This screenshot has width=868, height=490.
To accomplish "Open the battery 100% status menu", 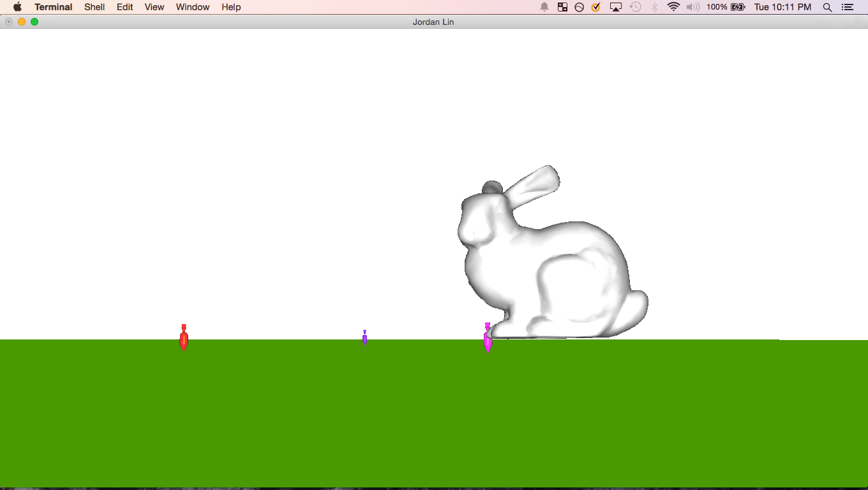I will tap(726, 7).
